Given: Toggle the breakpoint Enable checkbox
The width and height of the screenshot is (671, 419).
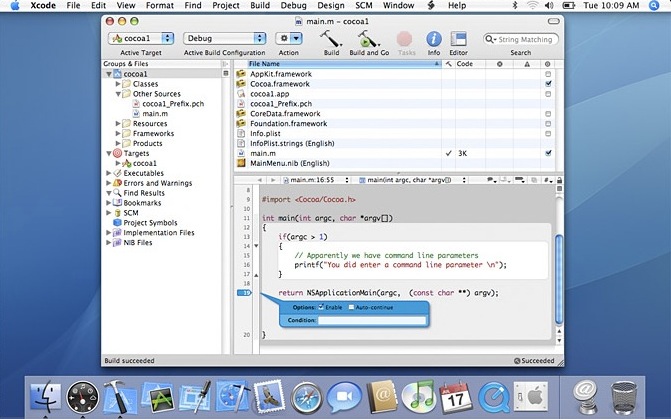Looking at the screenshot, I should click(x=321, y=307).
